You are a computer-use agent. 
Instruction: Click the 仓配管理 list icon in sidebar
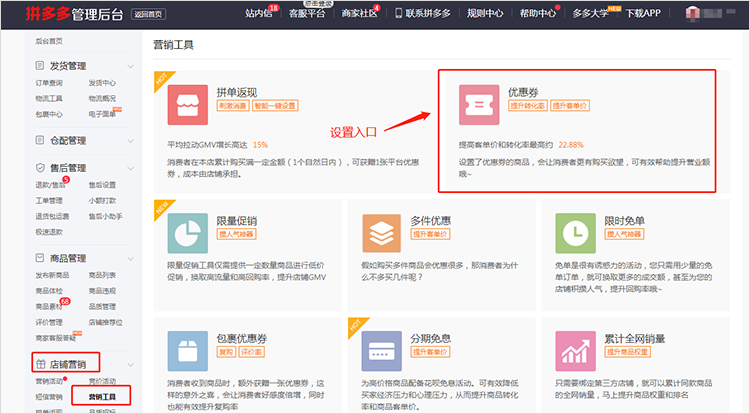tap(40, 140)
